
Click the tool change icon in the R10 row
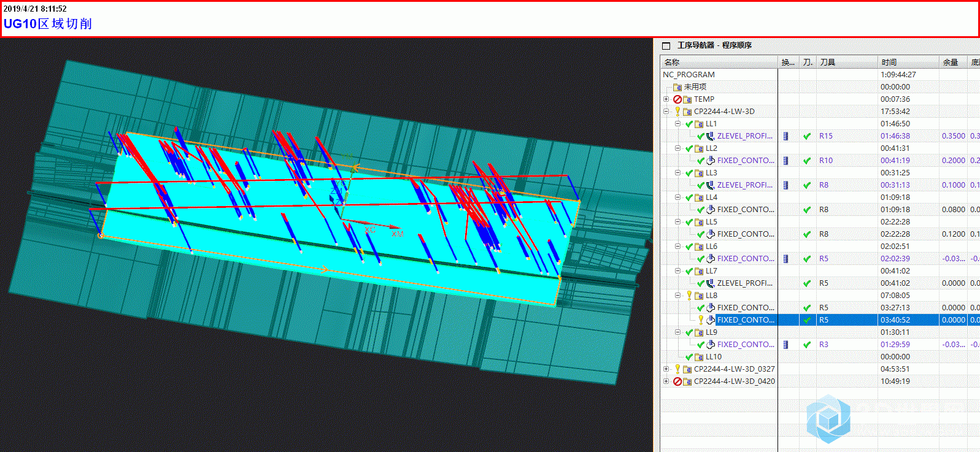coord(786,161)
